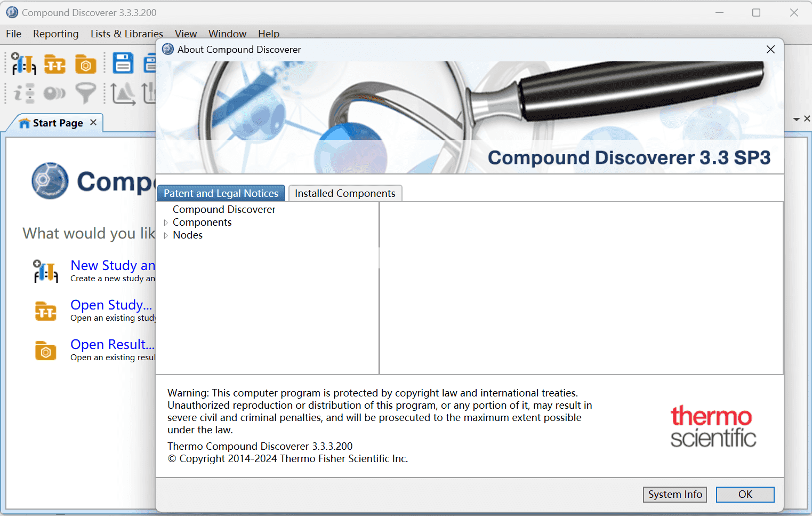Click the grayed workflow info toolbar icon

click(x=24, y=93)
